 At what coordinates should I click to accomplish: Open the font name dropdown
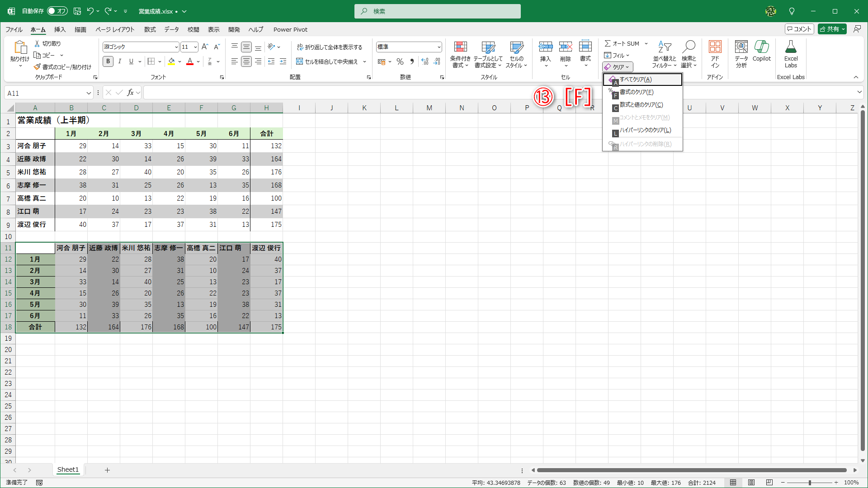click(176, 47)
